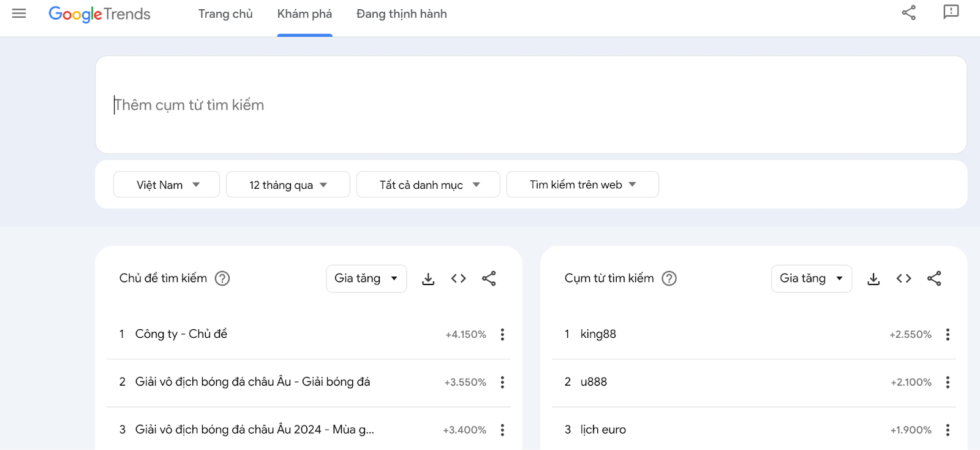This screenshot has height=450, width=980.
Task: Click the +1.900% value
Action: tap(911, 430)
